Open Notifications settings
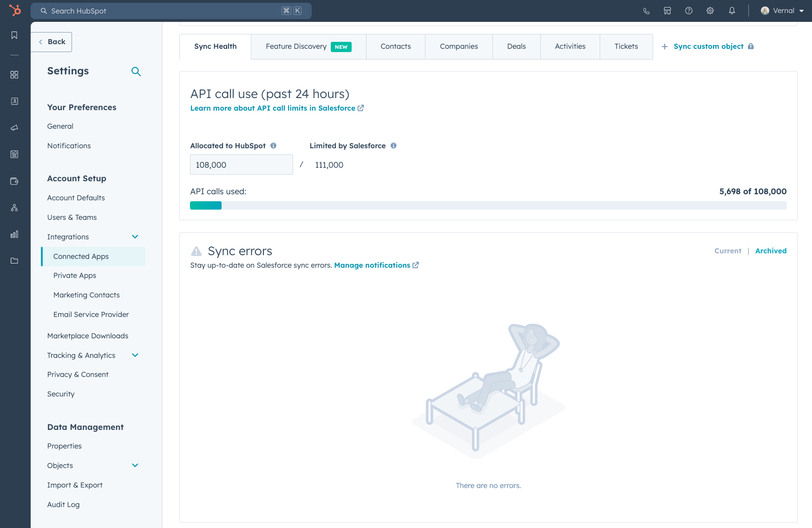Image resolution: width=812 pixels, height=528 pixels. pos(69,146)
